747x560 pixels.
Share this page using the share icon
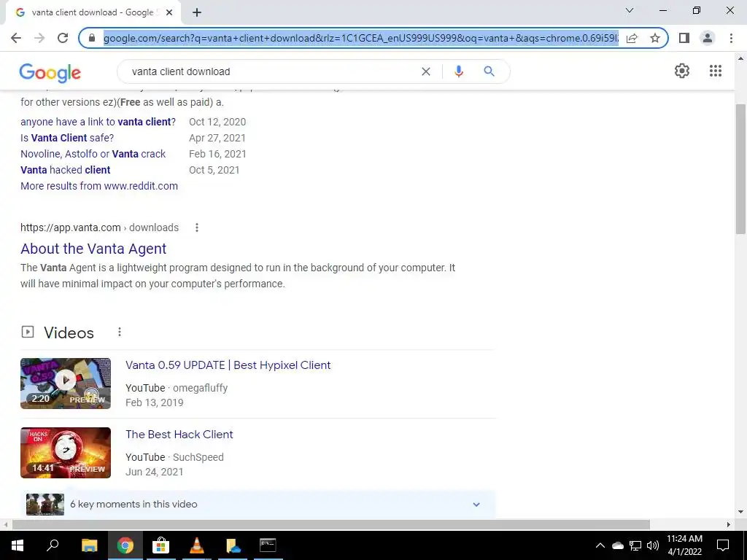(632, 38)
